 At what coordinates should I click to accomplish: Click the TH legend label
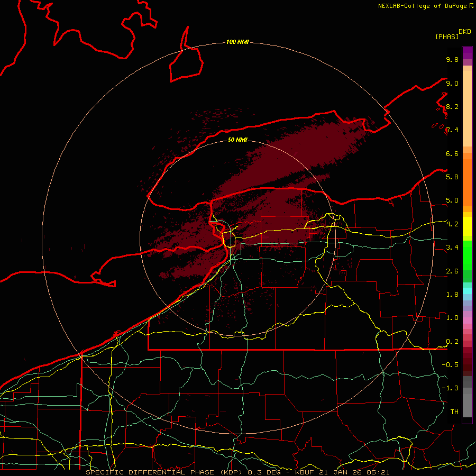(454, 412)
